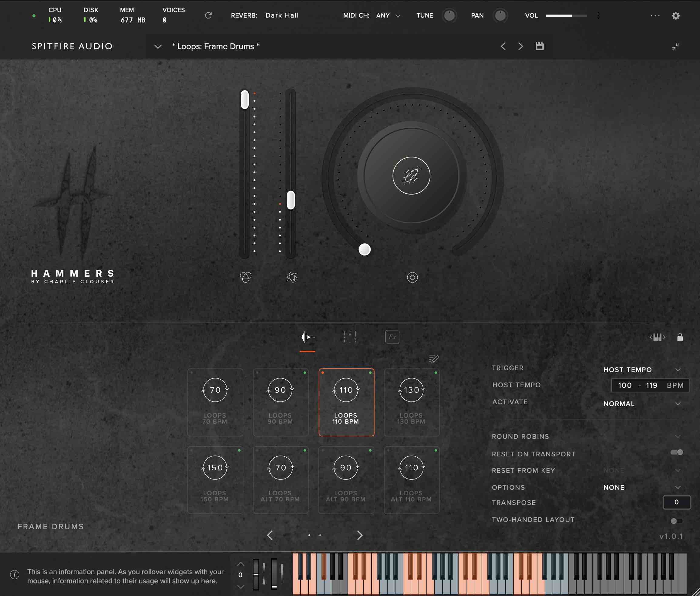This screenshot has height=596, width=700.
Task: Select the Loops 90 BPM pad
Action: point(281,402)
